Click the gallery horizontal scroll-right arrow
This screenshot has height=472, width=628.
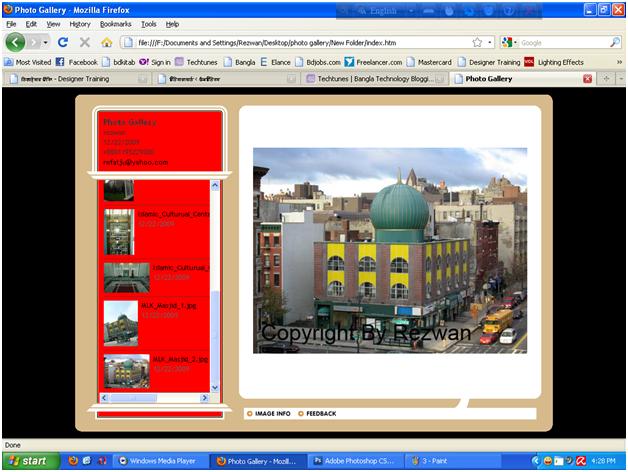(x=205, y=397)
